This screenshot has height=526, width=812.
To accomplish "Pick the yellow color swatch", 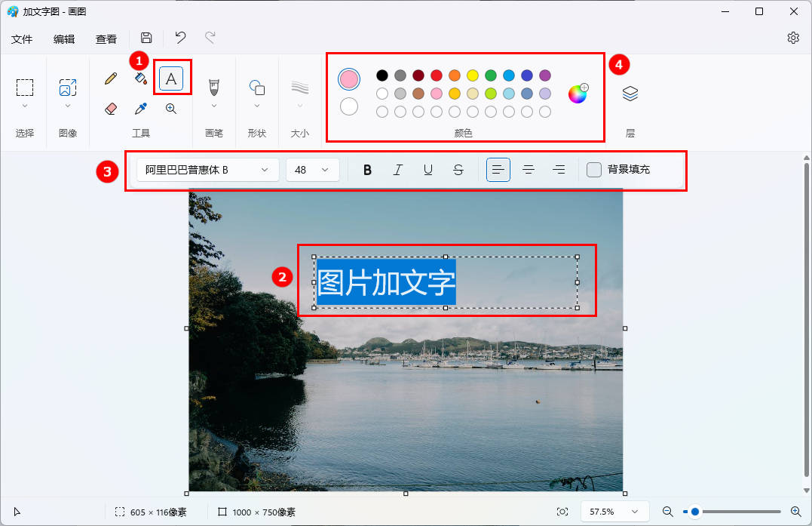I will tap(473, 75).
